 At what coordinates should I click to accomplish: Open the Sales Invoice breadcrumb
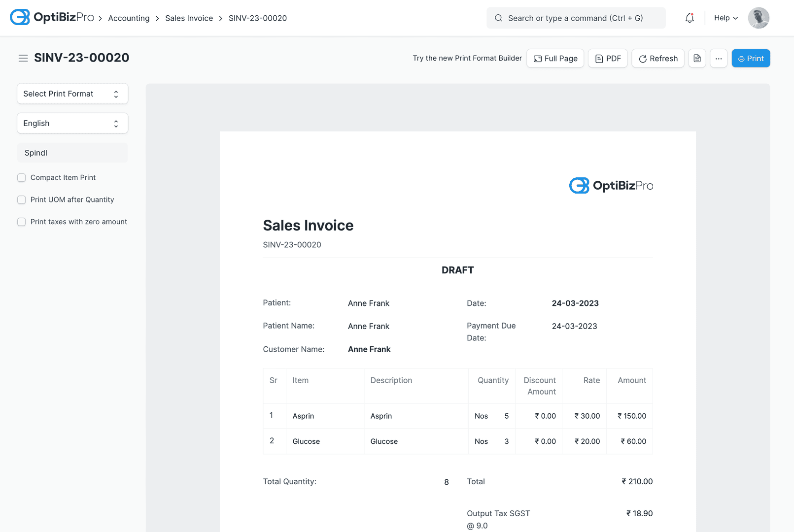(x=189, y=18)
